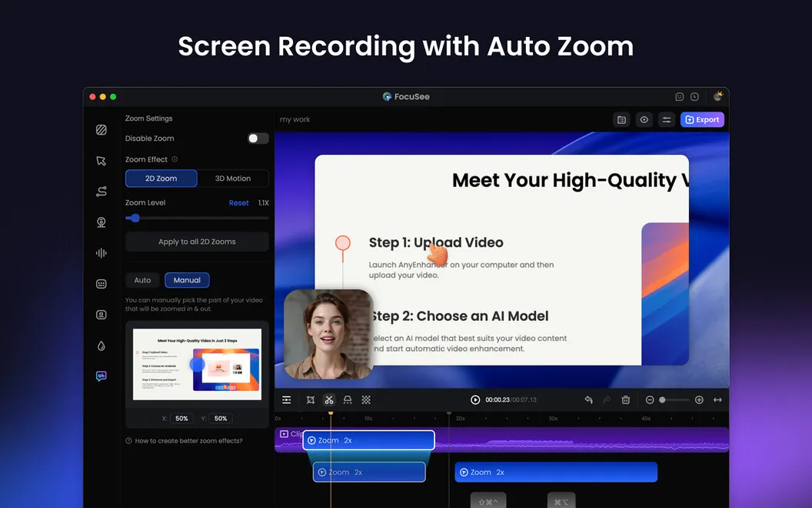
Task: Toggle the timeline tracks panel icon
Action: 286,399
